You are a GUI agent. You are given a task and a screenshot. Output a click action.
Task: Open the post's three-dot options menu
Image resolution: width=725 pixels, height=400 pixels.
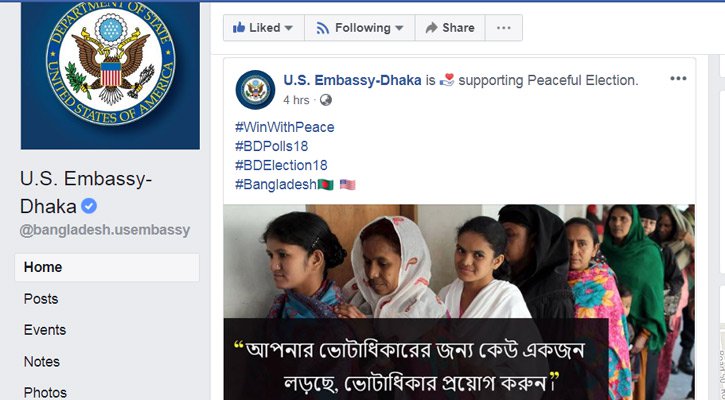[678, 79]
